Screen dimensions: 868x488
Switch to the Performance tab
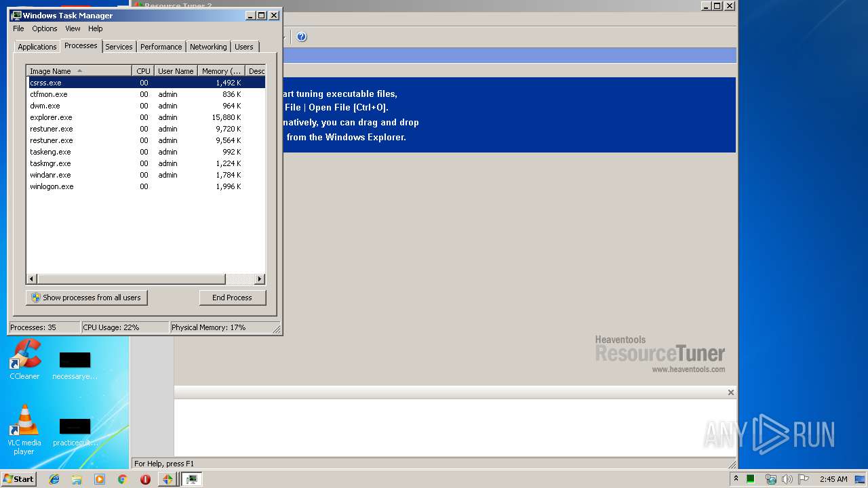161,47
